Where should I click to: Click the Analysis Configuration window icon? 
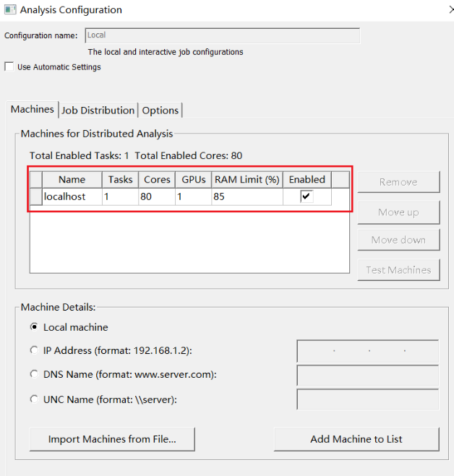[x=10, y=10]
